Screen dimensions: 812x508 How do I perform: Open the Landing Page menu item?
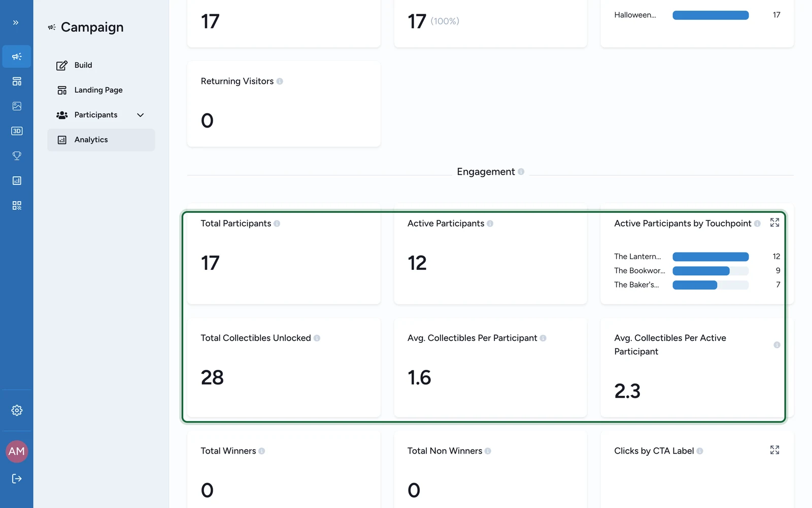pyautogui.click(x=101, y=90)
